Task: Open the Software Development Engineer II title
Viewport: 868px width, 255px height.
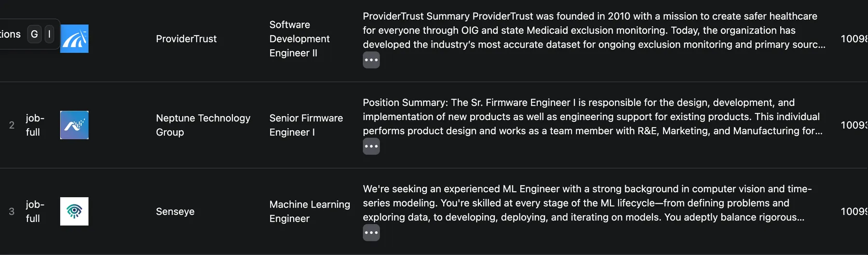Action: click(x=299, y=39)
